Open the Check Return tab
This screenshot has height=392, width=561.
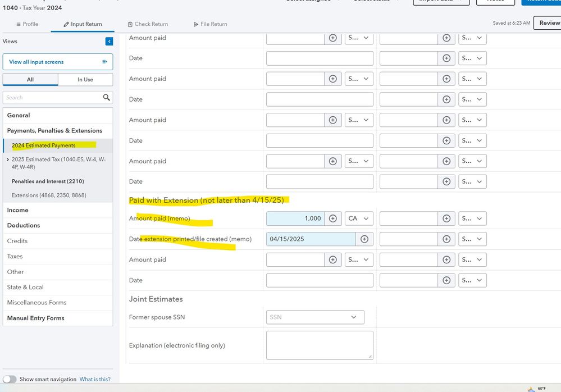[x=148, y=24]
